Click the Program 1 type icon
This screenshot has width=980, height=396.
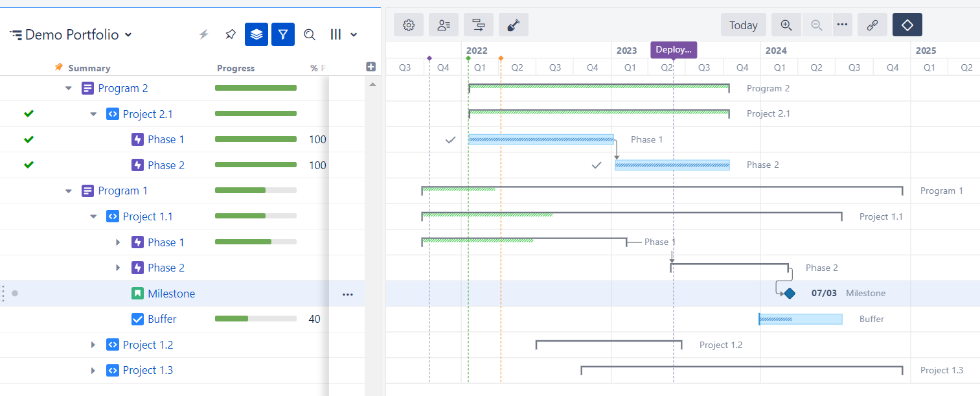87,191
